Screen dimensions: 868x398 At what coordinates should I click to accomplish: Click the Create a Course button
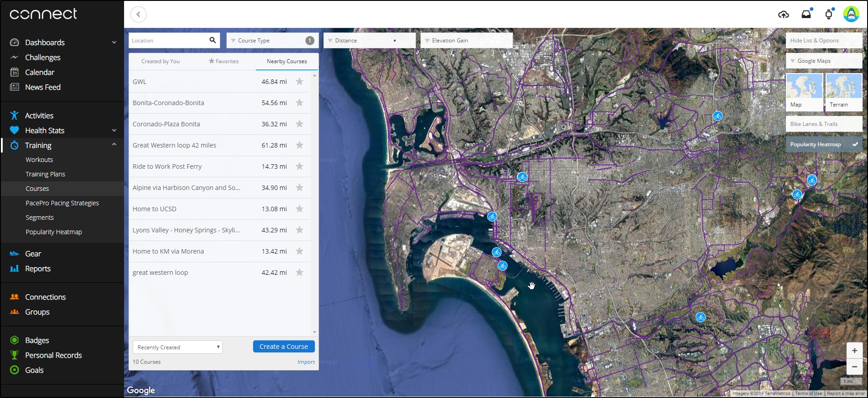tap(284, 347)
